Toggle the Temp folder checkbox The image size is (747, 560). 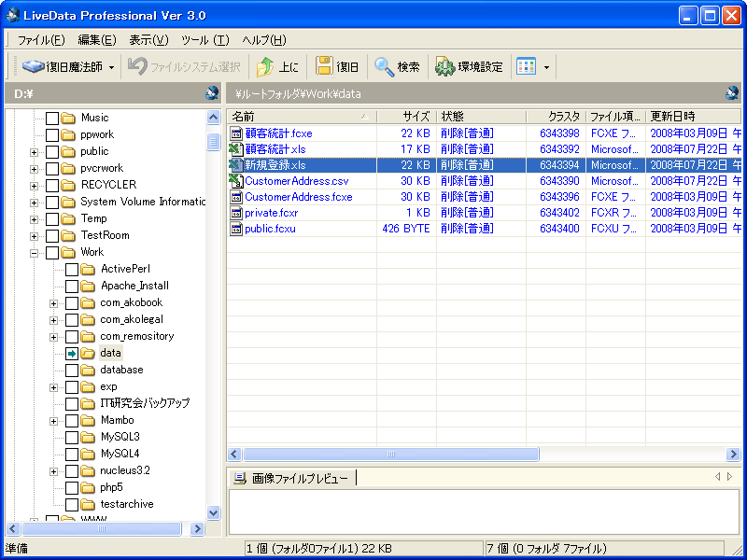(52, 218)
